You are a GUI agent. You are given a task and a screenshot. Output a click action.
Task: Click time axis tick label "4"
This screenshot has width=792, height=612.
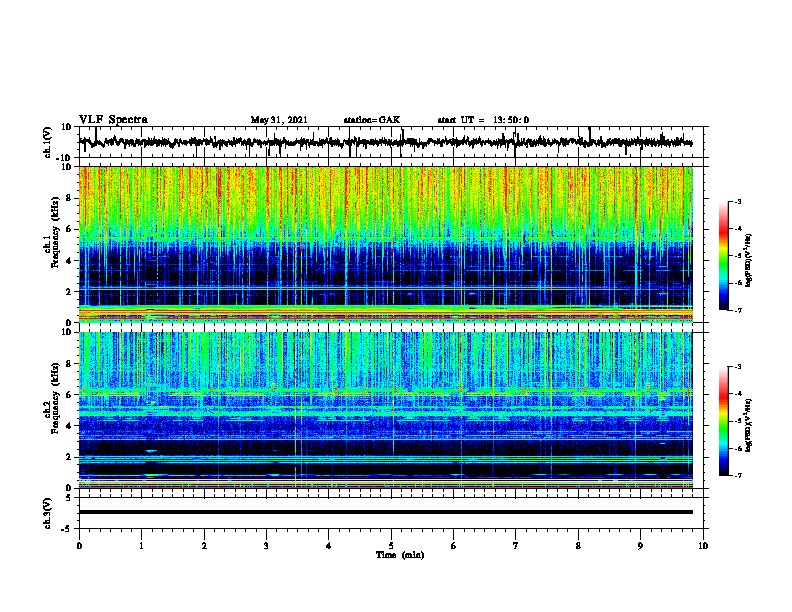pyautogui.click(x=329, y=546)
